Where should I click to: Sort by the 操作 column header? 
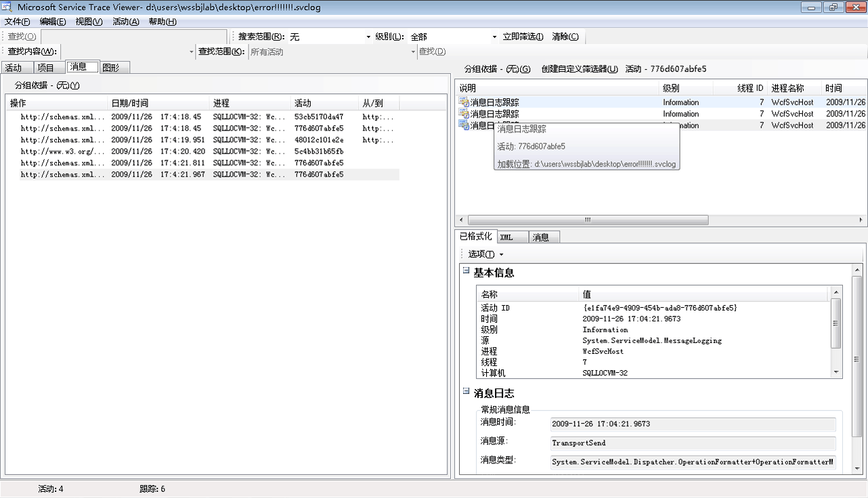pos(57,103)
